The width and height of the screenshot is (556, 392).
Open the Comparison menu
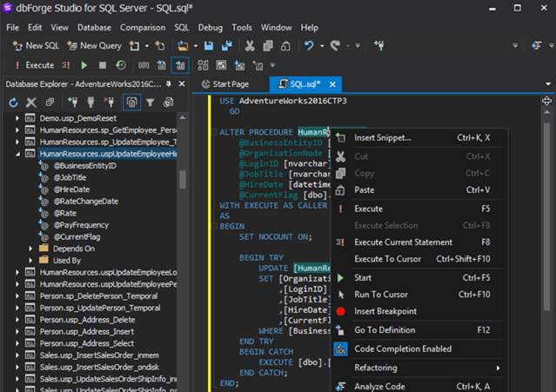[x=143, y=27]
